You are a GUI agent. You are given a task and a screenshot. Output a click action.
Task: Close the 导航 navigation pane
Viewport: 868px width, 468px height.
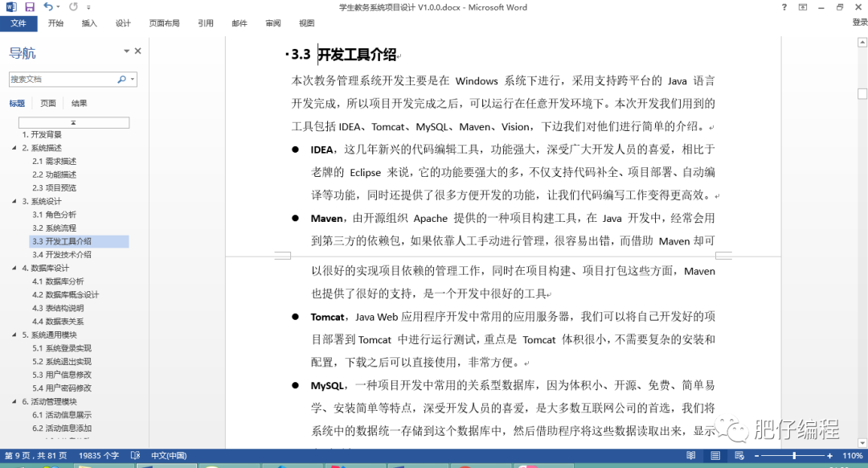pos(138,51)
